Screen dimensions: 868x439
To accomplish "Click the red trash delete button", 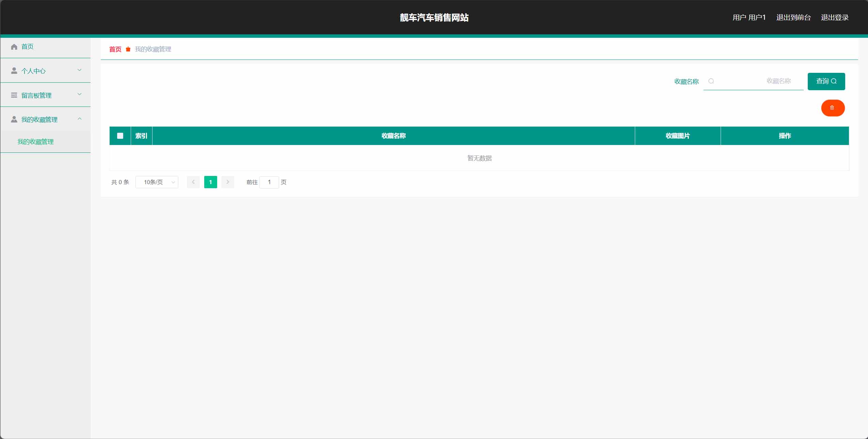I will pyautogui.click(x=833, y=108).
